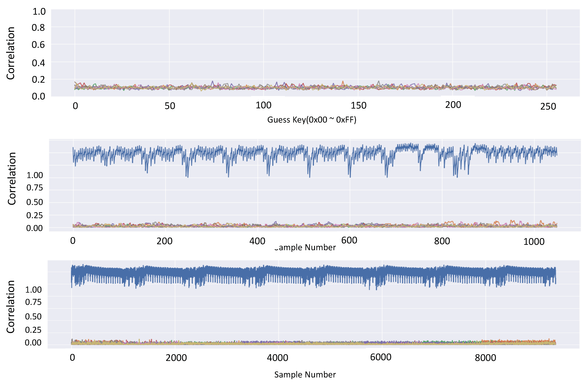588x383 pixels.
Task: Click the '2000' x-axis tick label
Action: click(x=176, y=358)
